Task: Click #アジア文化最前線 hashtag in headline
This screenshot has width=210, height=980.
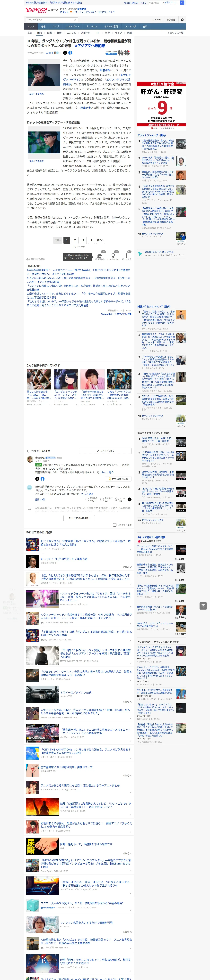Action: (90, 46)
